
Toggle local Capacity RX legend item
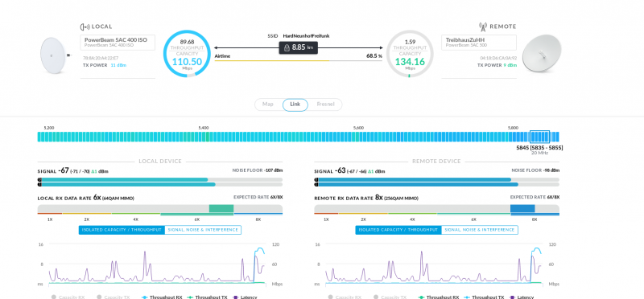pos(68,297)
